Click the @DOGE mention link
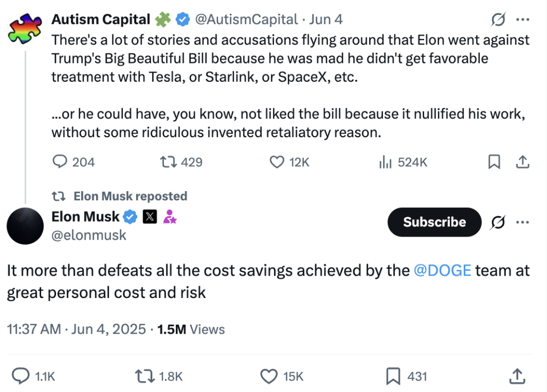Screen dimensions: 547x392 (x=442, y=271)
